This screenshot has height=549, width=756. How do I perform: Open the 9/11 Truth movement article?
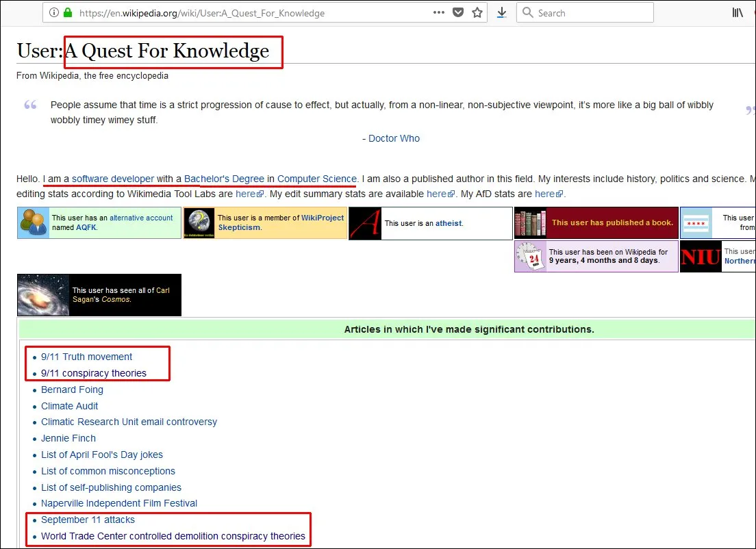pyautogui.click(x=86, y=357)
